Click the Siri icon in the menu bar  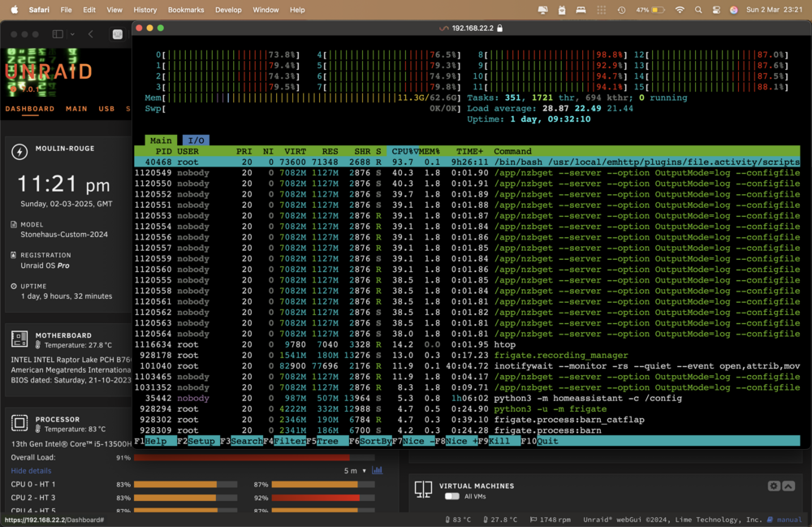pyautogui.click(x=734, y=10)
